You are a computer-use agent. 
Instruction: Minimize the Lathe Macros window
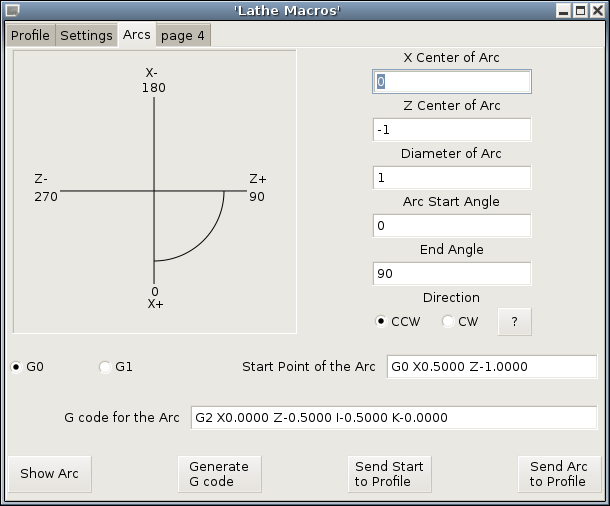tap(563, 11)
